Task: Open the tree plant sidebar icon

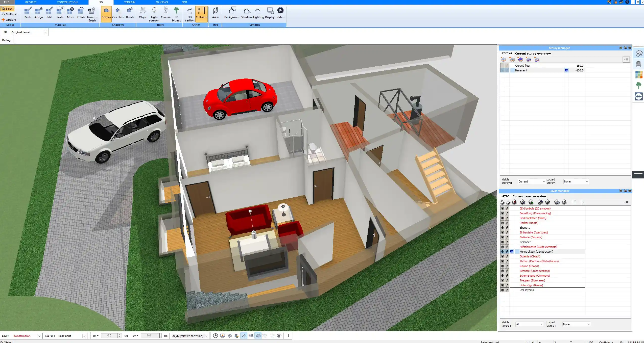Action: click(x=638, y=86)
